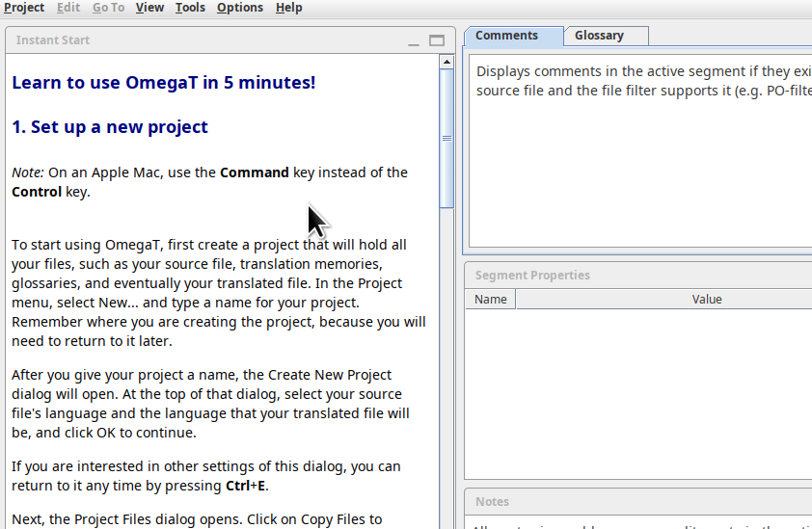The width and height of the screenshot is (812, 529).
Task: Click the scroll up arrow in Instant Start
Action: click(x=447, y=62)
